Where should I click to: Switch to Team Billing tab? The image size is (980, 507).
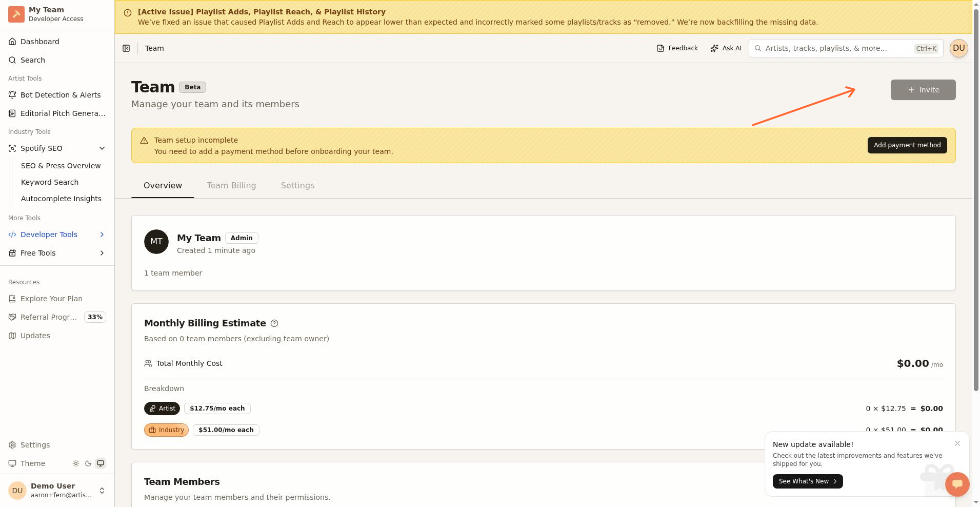click(231, 186)
